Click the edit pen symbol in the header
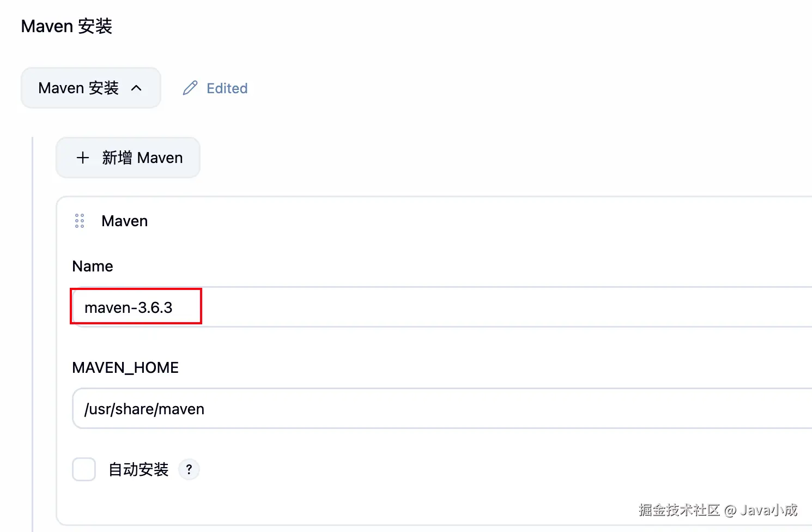812x532 pixels. (190, 88)
